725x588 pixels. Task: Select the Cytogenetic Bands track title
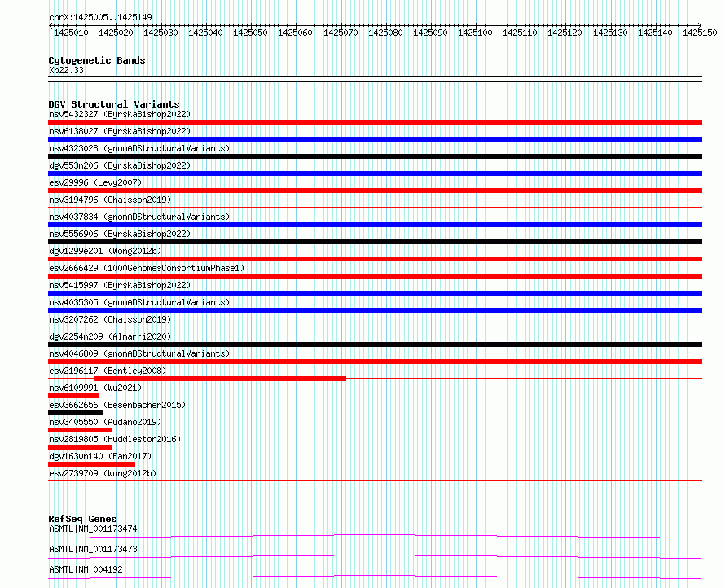[97, 60]
